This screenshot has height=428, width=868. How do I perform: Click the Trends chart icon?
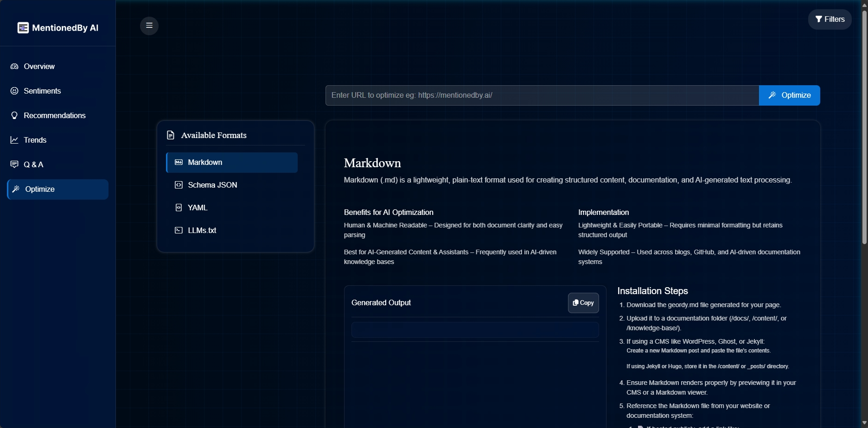(x=14, y=140)
